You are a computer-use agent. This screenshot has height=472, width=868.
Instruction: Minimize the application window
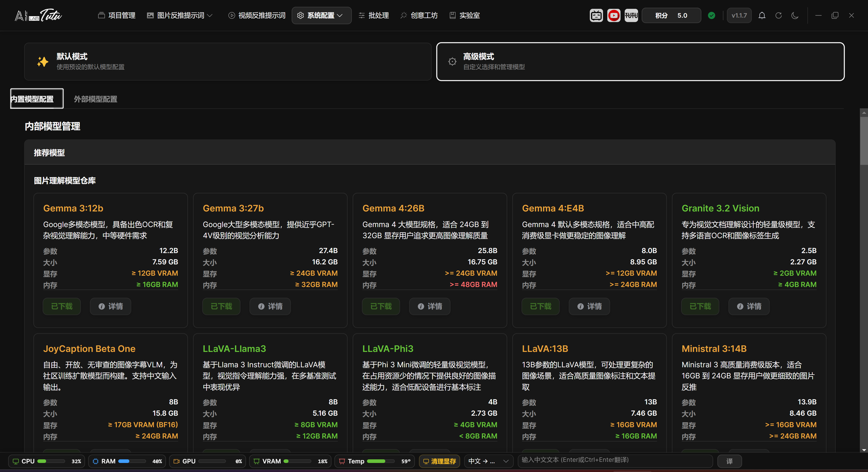click(818, 16)
